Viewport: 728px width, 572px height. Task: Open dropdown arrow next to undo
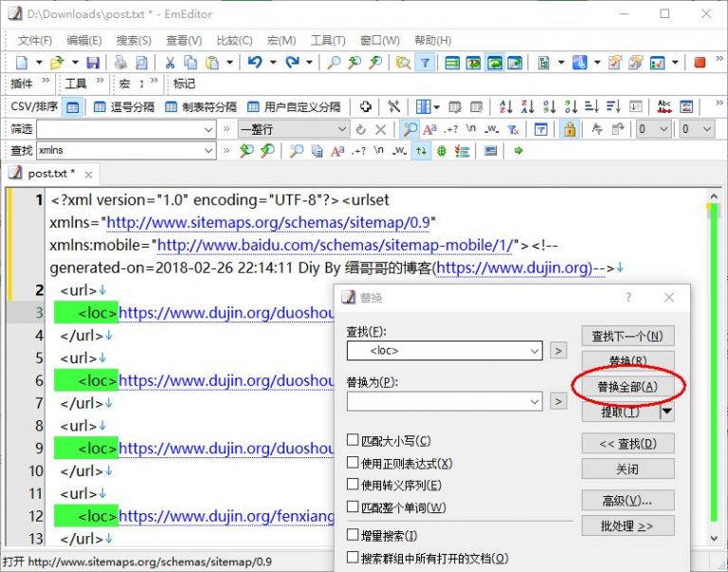pyautogui.click(x=273, y=63)
